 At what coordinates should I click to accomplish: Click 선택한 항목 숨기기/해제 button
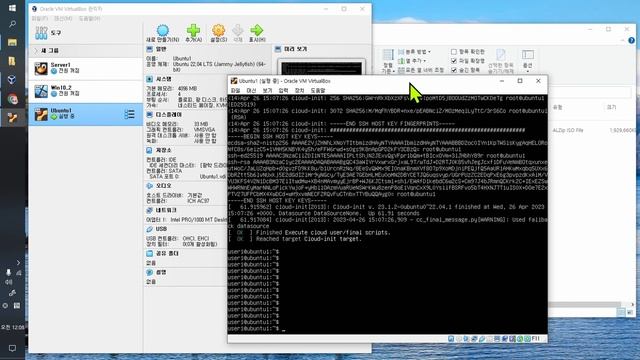501,62
